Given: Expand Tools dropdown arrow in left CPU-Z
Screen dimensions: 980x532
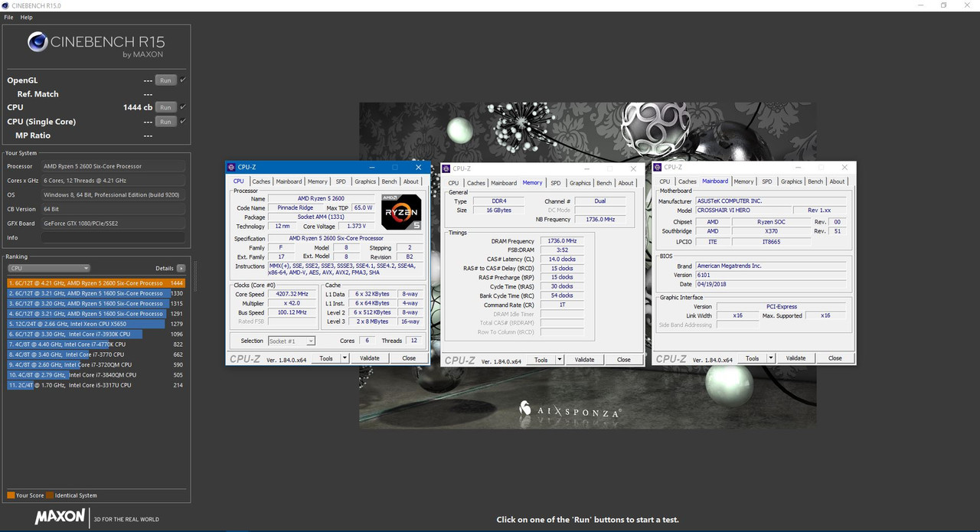Looking at the screenshot, I should tap(345, 358).
